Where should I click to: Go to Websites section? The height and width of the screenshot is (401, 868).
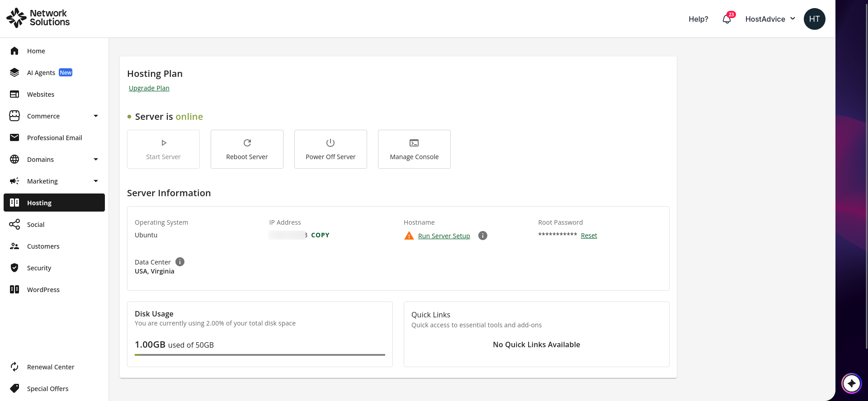pyautogui.click(x=54, y=94)
